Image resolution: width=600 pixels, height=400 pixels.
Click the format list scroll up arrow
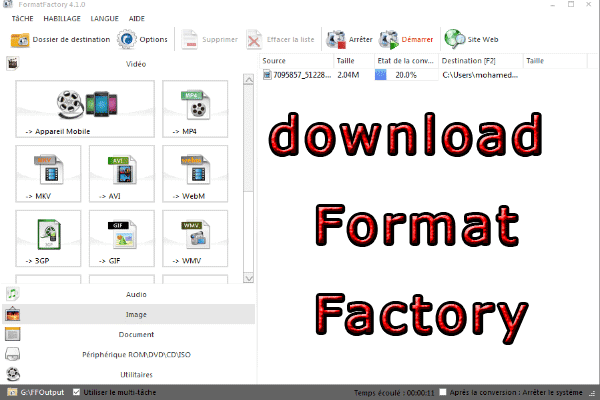pyautogui.click(x=249, y=80)
